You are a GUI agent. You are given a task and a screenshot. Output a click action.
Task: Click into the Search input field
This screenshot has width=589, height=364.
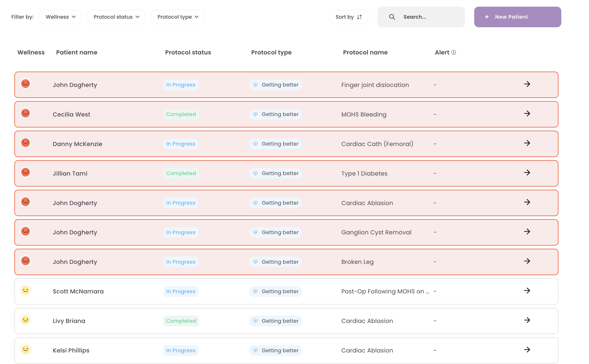coord(429,17)
